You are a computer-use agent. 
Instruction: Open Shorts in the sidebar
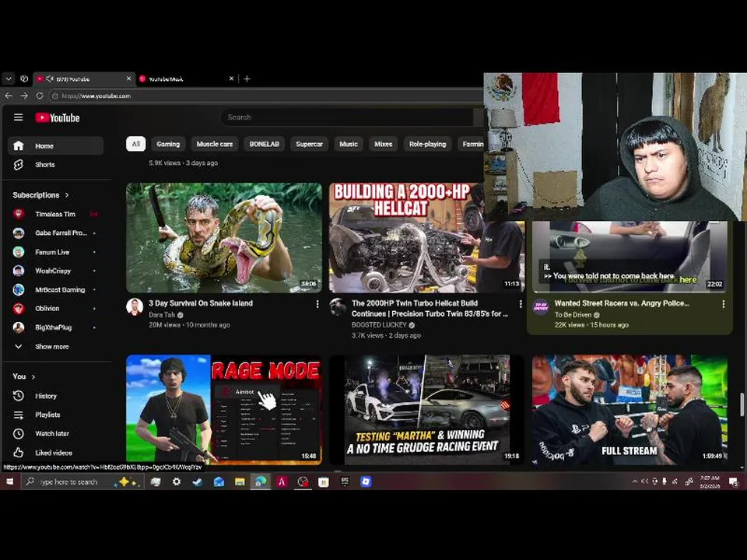[55, 165]
